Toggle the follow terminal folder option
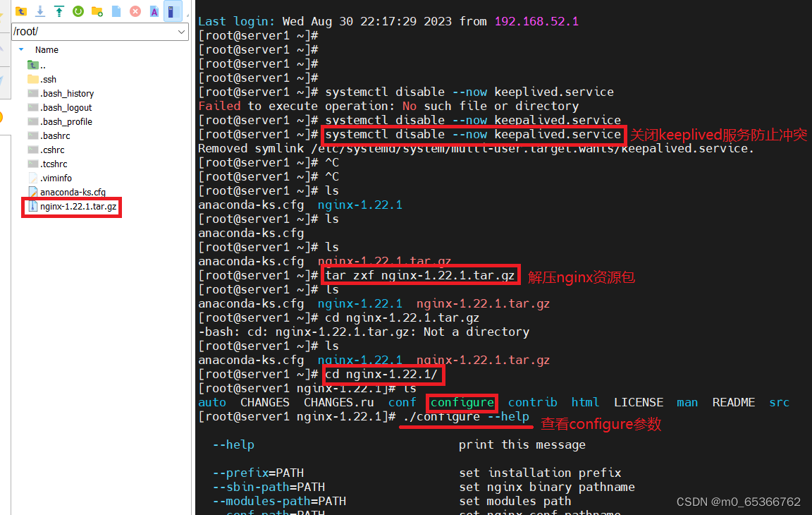The height and width of the screenshot is (515, 812). (x=174, y=11)
